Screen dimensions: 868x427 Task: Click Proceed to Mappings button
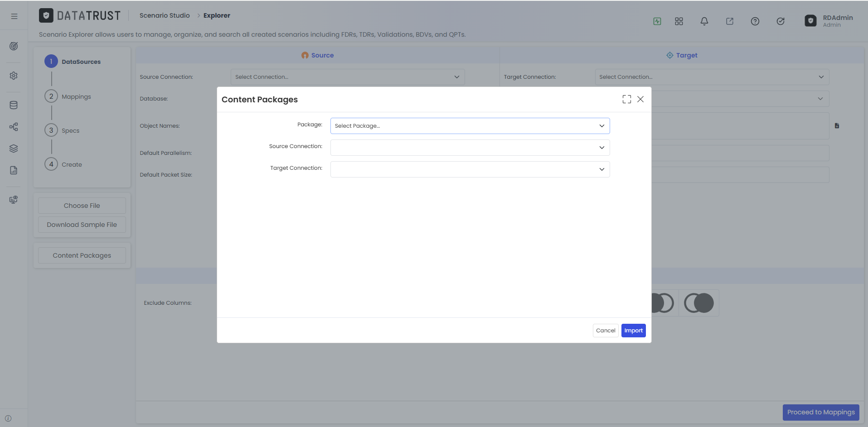click(x=821, y=413)
